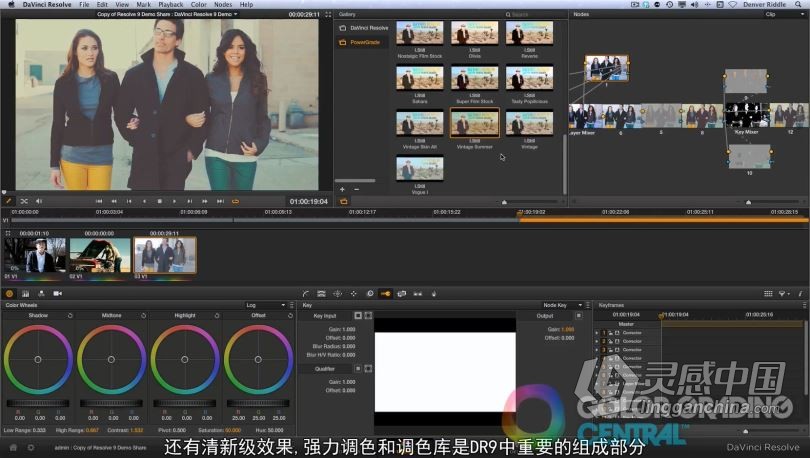Open the Data Burn flame icon
This screenshot has width=810, height=458.
pyautogui.click(x=434, y=293)
